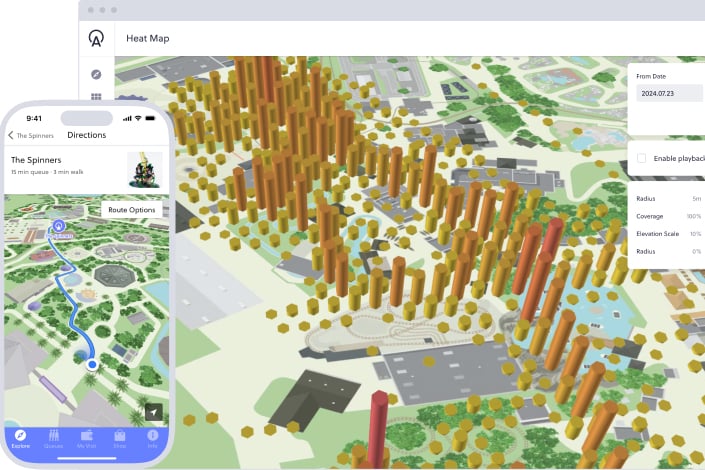Open the compass explore icon in sidebar
The height and width of the screenshot is (470, 705).
pos(97,74)
